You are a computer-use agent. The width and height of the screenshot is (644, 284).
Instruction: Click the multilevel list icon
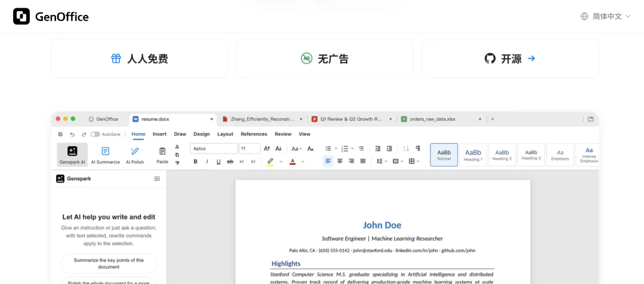click(x=361, y=149)
